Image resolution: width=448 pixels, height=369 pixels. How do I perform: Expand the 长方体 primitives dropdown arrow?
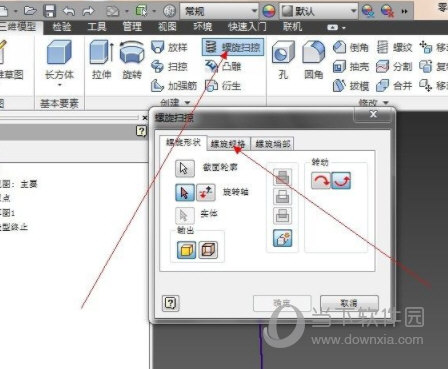(59, 85)
